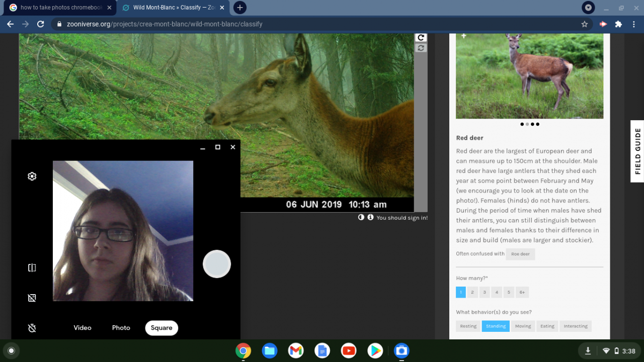Image resolution: width=644 pixels, height=362 pixels.
Task: Open camera settings gear icon
Action: pos(32,176)
